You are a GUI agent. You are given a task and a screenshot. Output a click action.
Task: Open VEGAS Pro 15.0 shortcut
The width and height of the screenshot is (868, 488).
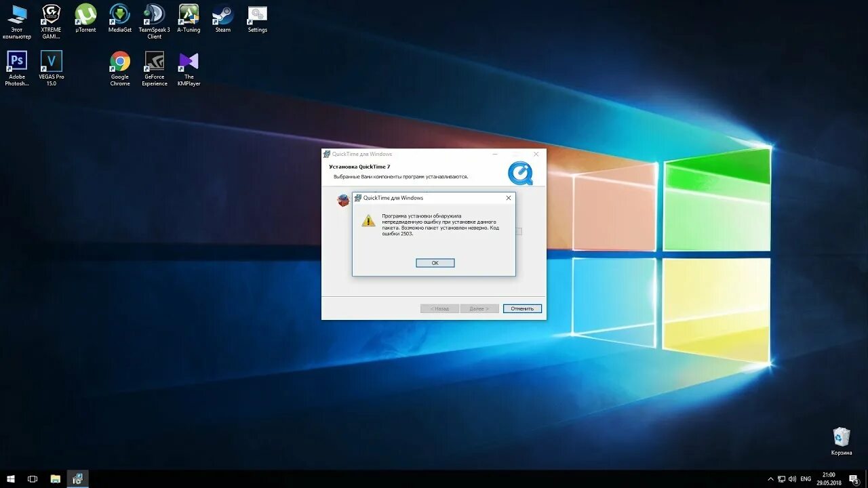pos(52,68)
